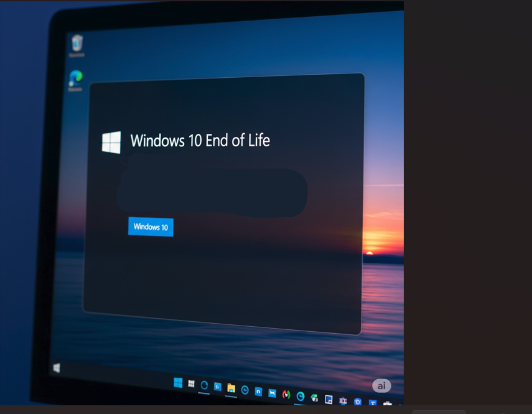Click the "ai" badge near the taskbar
Viewport: 532px width, 414px height.
(x=381, y=386)
